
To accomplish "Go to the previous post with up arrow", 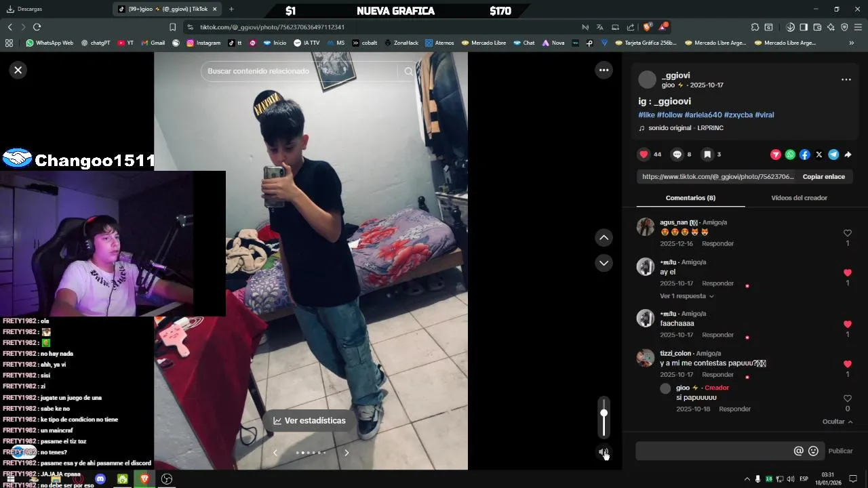I will click(x=604, y=238).
